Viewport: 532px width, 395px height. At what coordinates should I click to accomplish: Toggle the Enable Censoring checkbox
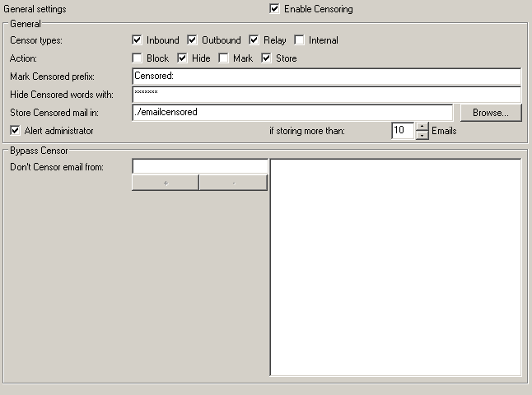(x=274, y=9)
